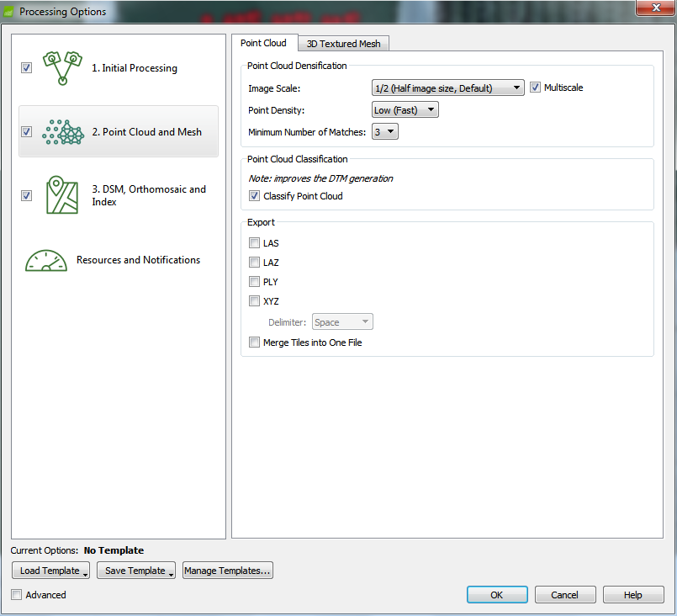Open the Save Template menu button
This screenshot has height=616, width=677.
pos(136,571)
